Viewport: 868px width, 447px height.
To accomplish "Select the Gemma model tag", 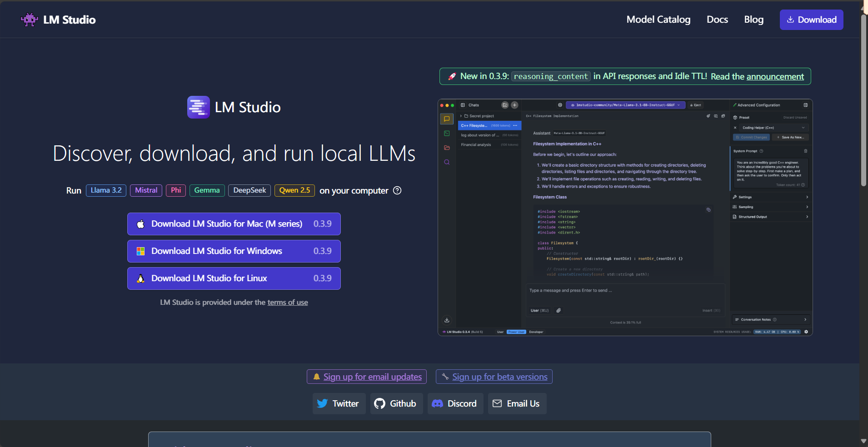I will pyautogui.click(x=207, y=190).
